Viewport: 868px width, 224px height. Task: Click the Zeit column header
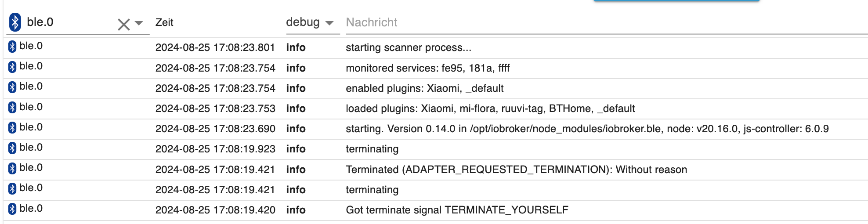164,22
